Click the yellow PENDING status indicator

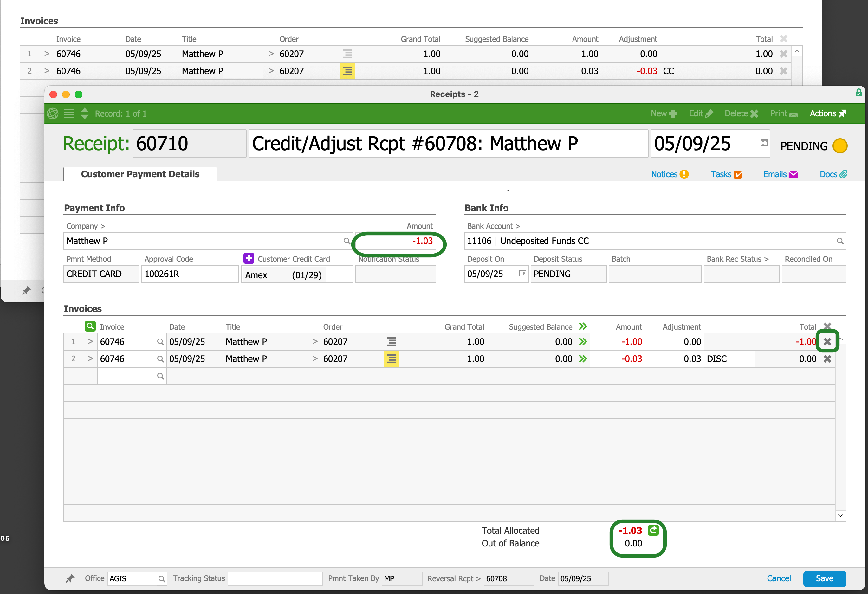point(839,146)
